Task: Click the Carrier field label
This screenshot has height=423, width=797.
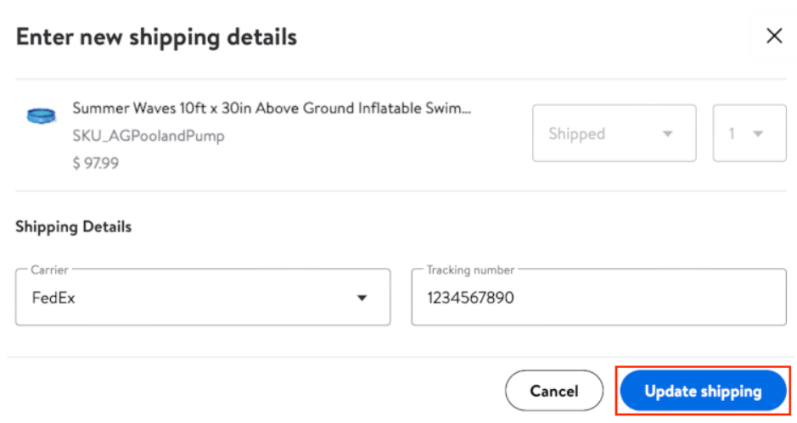Action: point(49,270)
